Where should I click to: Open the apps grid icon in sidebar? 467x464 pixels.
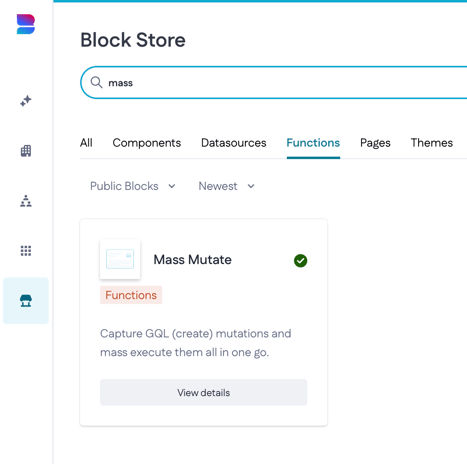26,251
